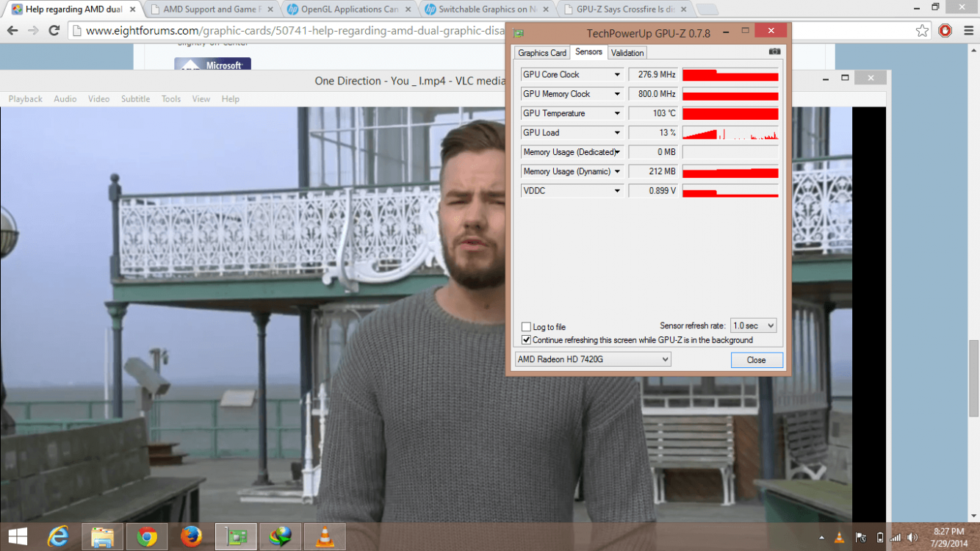The width and height of the screenshot is (980, 551).
Task: Click the Chrome address bar URL
Action: pos(296,31)
